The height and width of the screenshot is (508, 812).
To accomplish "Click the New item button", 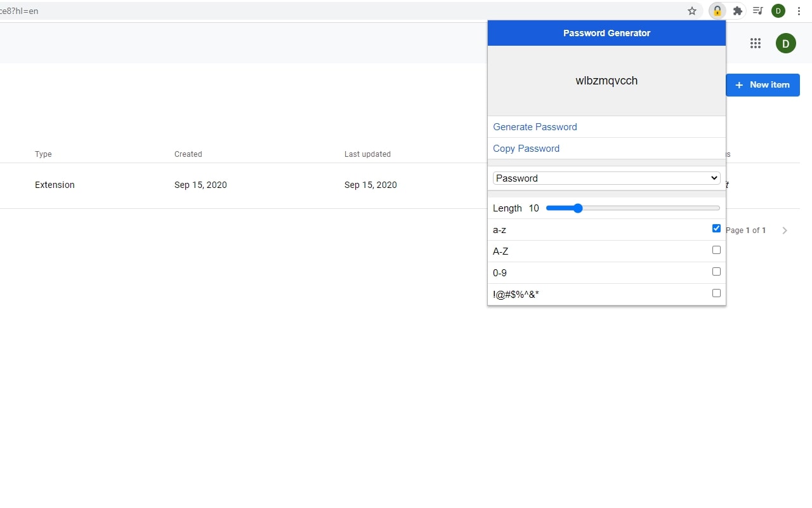I will point(763,84).
